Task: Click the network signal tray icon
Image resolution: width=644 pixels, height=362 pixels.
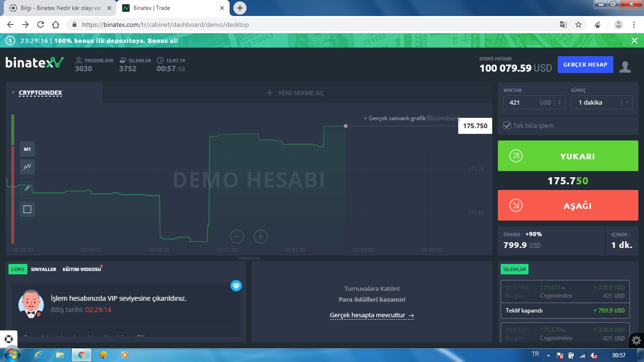Action: coord(583,355)
